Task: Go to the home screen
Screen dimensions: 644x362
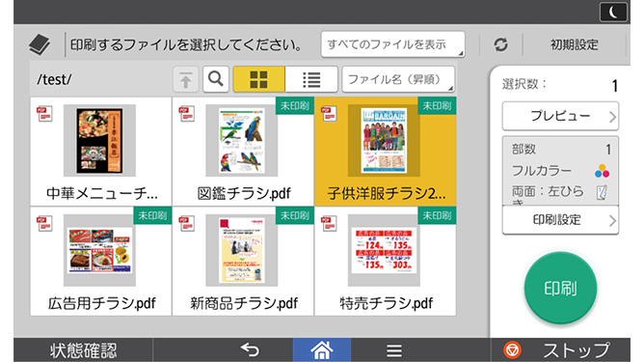Action: pyautogui.click(x=322, y=350)
